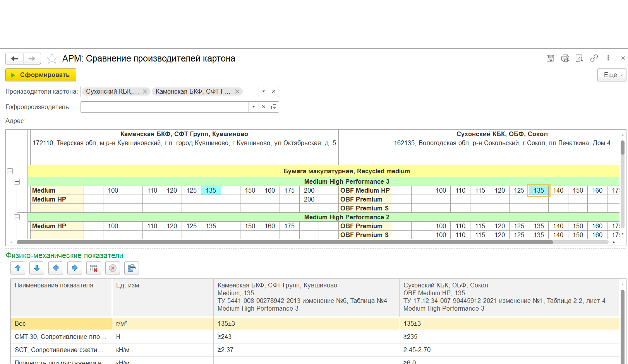Go forward with the right arrow button
The image size is (628, 364).
tap(32, 58)
